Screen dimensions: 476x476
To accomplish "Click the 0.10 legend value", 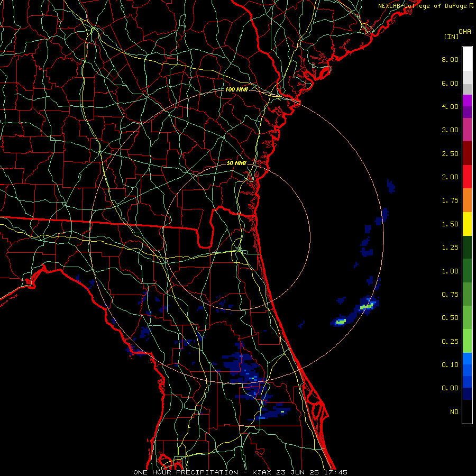I will tap(450, 365).
